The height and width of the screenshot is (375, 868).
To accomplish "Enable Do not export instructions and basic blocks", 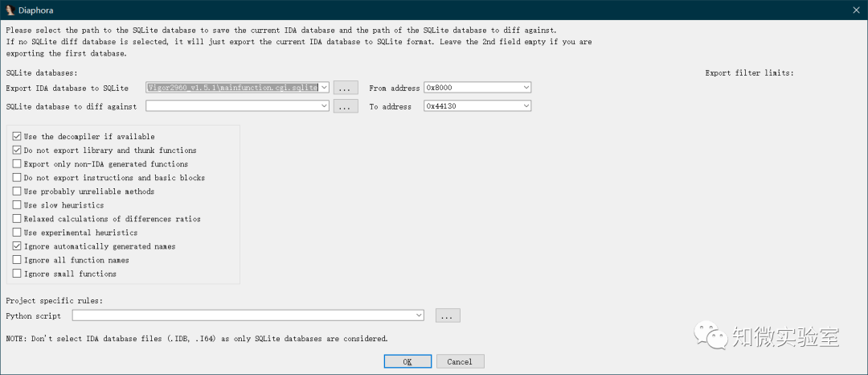I will pyautogui.click(x=17, y=178).
